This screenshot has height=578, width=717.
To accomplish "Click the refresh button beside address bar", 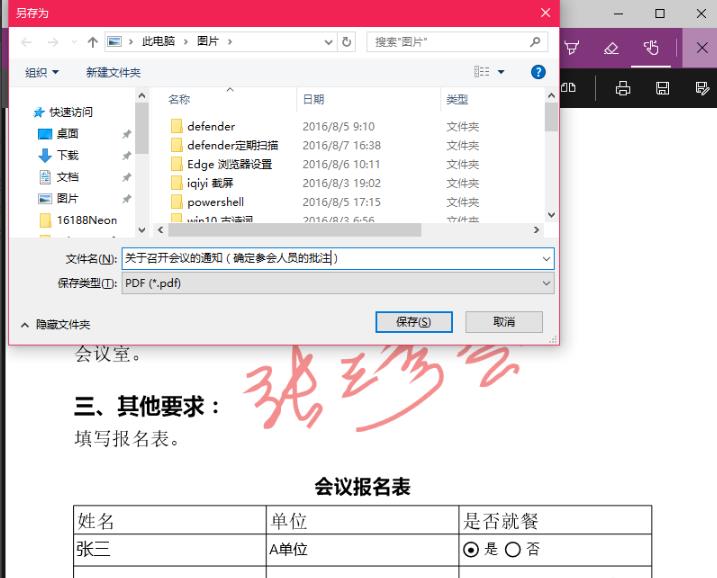I will 347,42.
